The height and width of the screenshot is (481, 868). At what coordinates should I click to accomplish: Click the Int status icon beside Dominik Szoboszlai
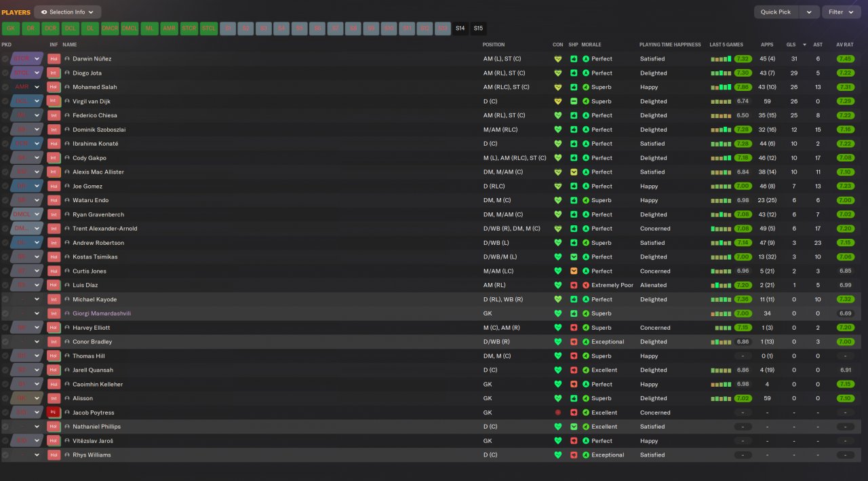[54, 130]
